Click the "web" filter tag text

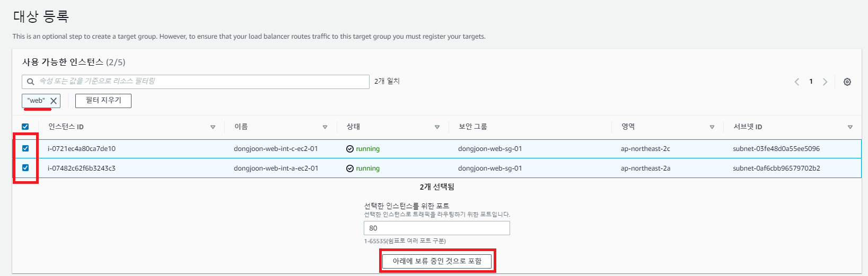pos(36,101)
